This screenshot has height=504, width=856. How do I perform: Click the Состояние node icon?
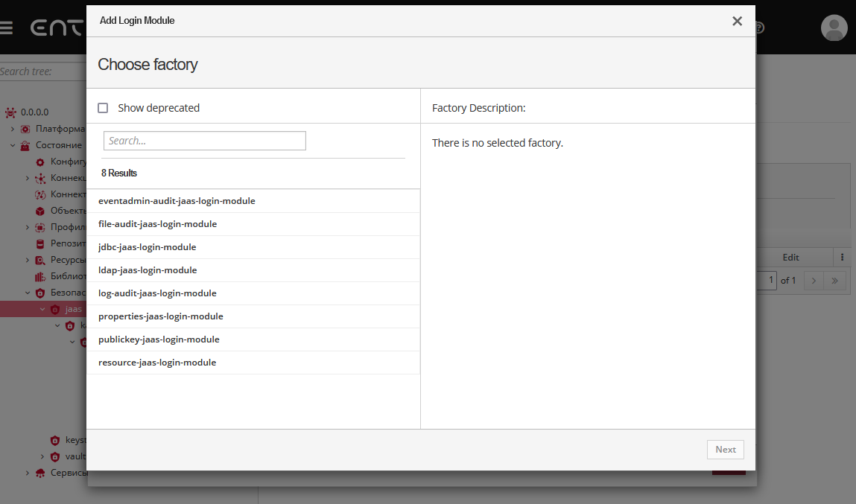tap(26, 145)
